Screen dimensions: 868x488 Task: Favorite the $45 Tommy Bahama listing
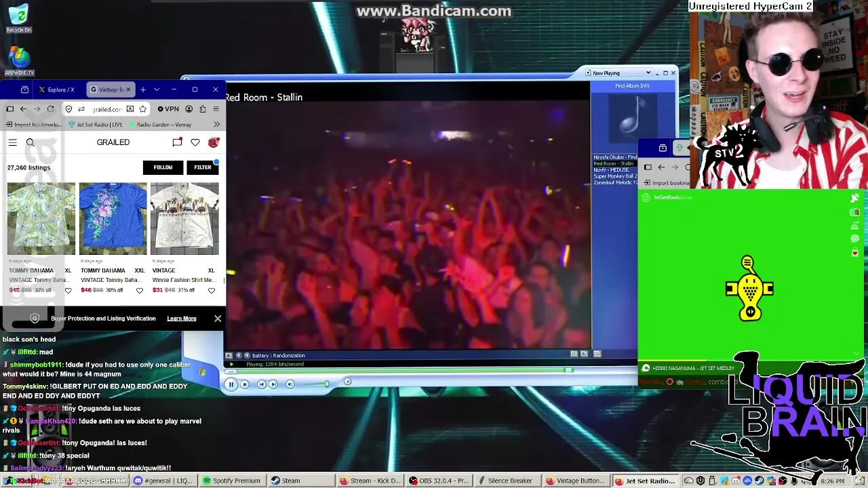click(x=68, y=291)
